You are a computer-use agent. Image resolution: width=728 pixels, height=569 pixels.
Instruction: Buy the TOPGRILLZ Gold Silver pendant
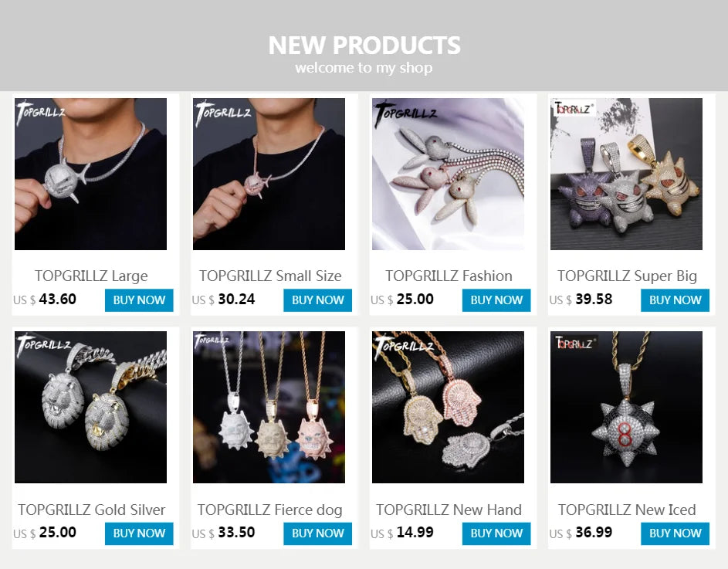(139, 533)
